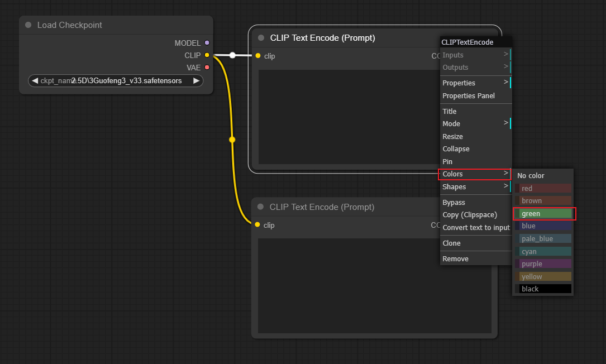606x364 pixels.
Task: Click the clip input socket on the upper node
Action: pos(258,56)
